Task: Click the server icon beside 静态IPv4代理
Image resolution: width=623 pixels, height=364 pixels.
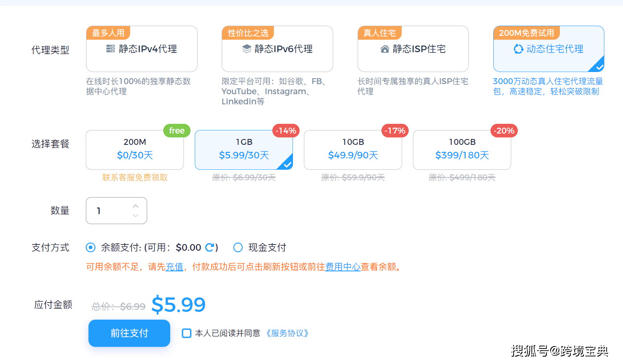Action: pyautogui.click(x=111, y=49)
